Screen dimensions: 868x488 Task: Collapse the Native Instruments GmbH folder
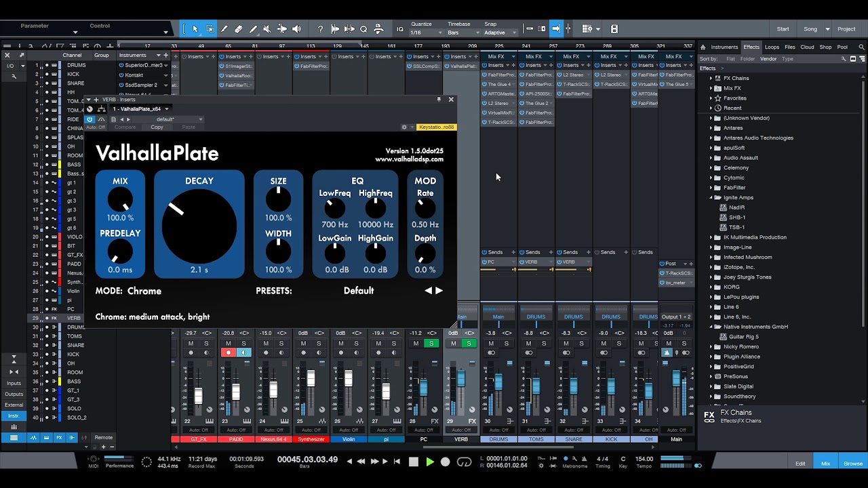coord(711,327)
